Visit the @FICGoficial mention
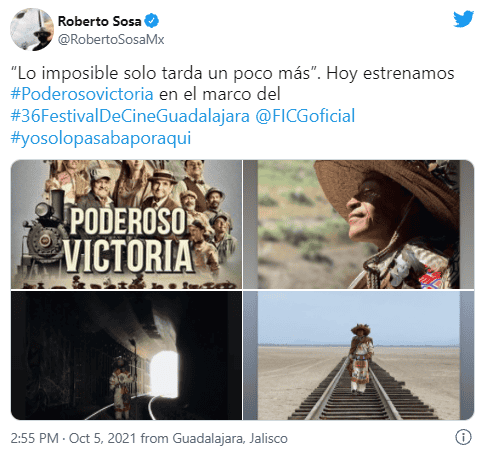 pos(305,116)
